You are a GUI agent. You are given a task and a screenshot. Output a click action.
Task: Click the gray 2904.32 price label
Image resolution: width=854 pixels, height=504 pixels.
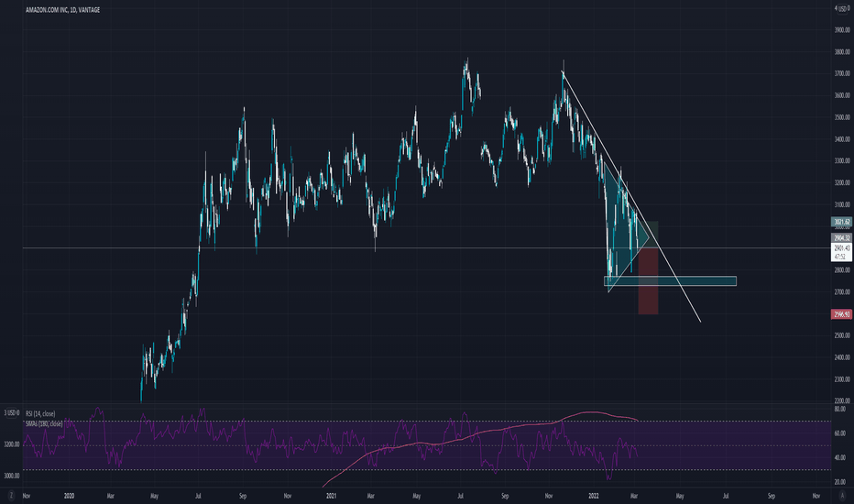pos(841,238)
